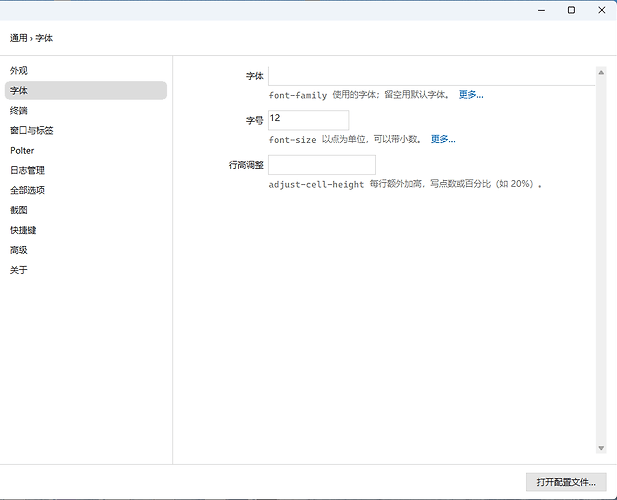Open 更多 link after font-family description
This screenshot has height=500, width=617.
click(x=471, y=95)
